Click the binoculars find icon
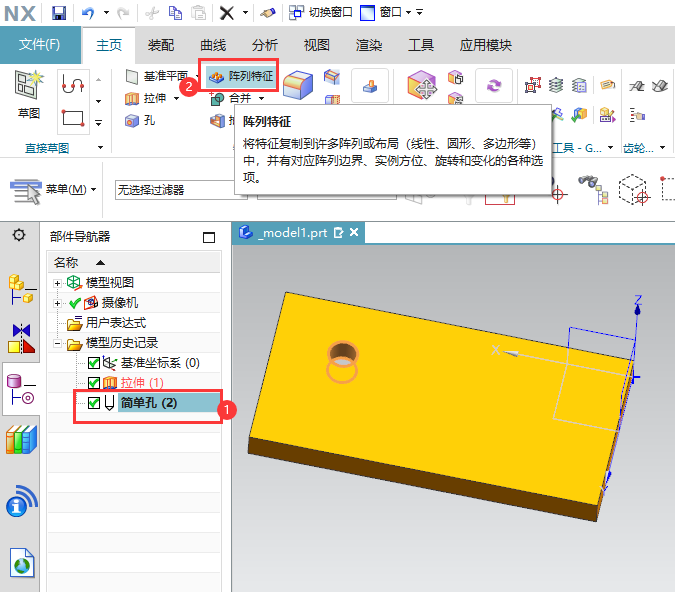The image size is (675, 592). pyautogui.click(x=593, y=189)
